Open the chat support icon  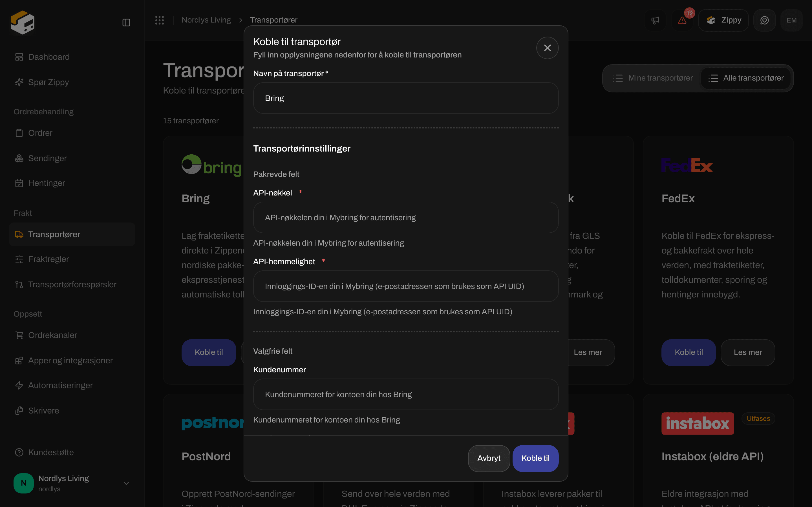[x=764, y=20]
